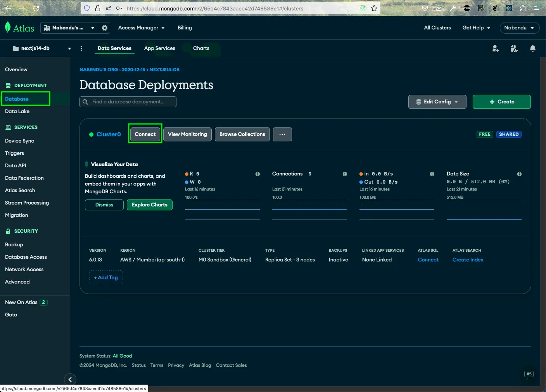Select Overview in sidebar
The width and height of the screenshot is (546, 392).
(16, 70)
